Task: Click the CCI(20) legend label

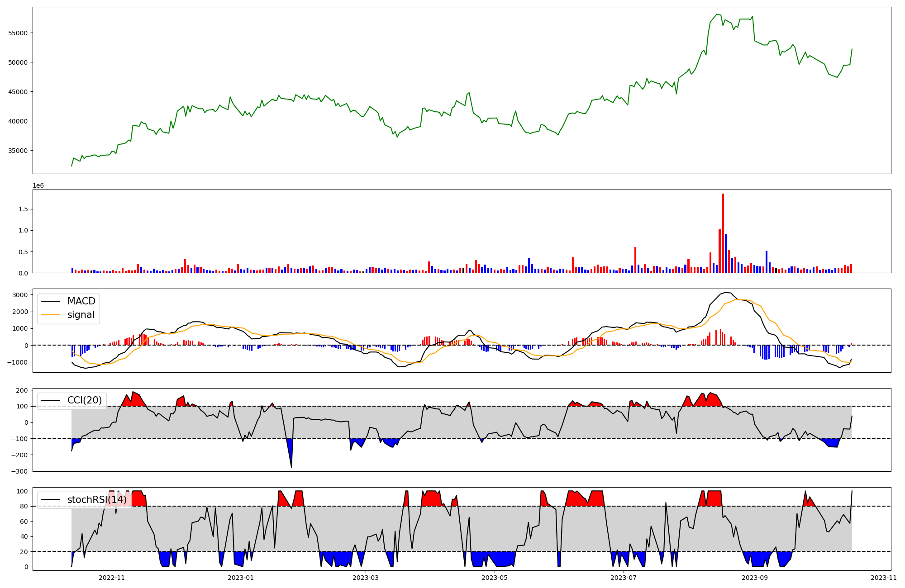Action: click(85, 400)
